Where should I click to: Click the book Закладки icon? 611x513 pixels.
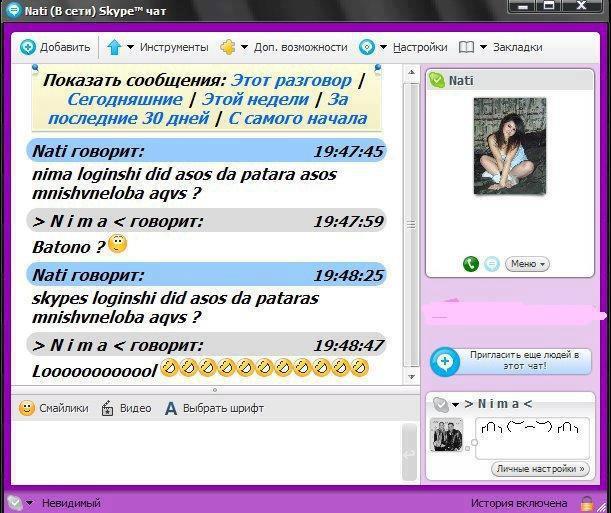(466, 47)
